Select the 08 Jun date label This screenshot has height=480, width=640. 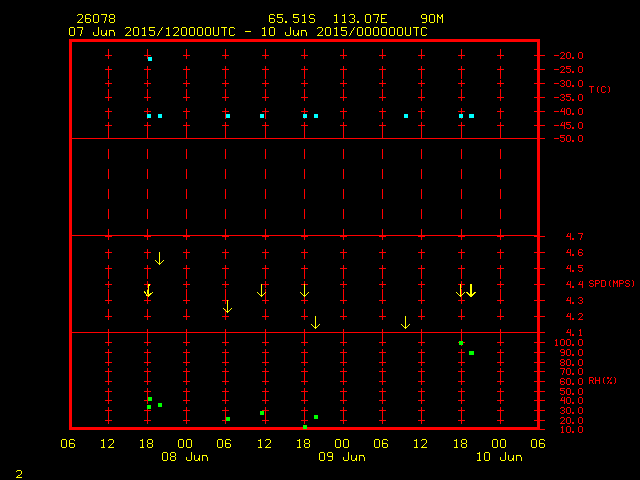pyautogui.click(x=185, y=457)
